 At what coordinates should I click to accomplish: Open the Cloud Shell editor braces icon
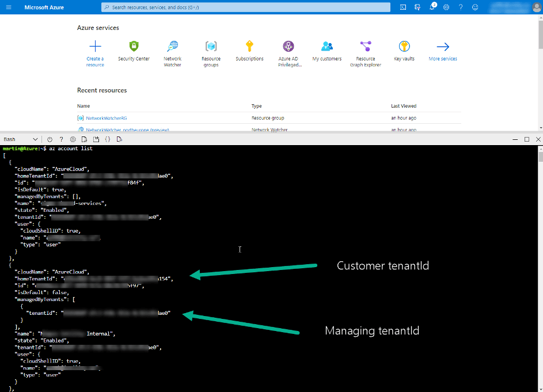pos(108,139)
